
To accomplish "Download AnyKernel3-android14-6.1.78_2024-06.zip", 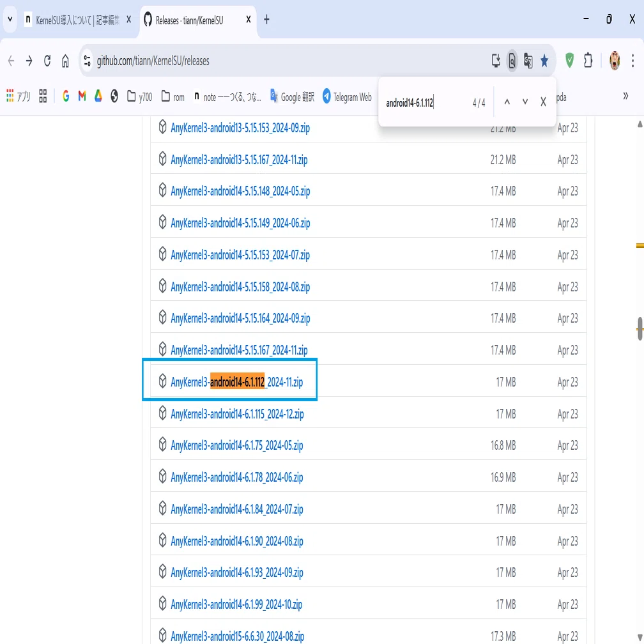I will click(x=236, y=478).
